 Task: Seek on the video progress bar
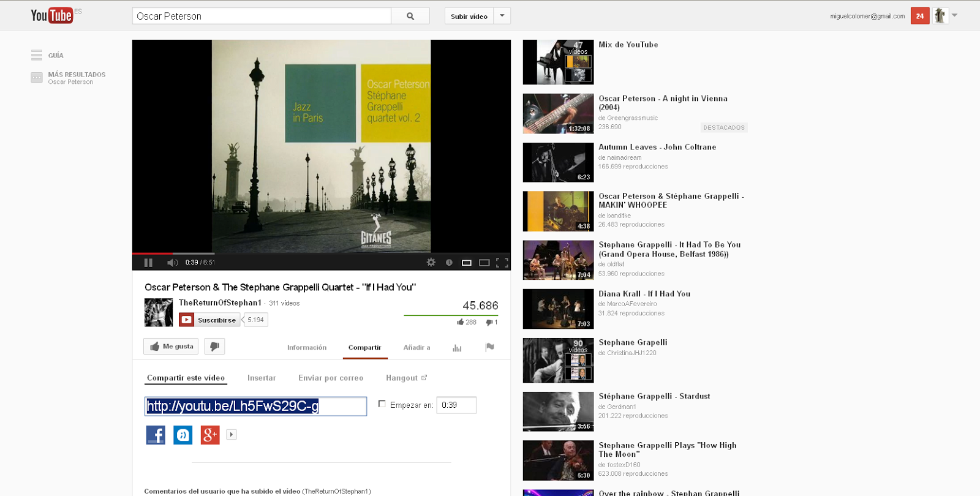pyautogui.click(x=322, y=253)
